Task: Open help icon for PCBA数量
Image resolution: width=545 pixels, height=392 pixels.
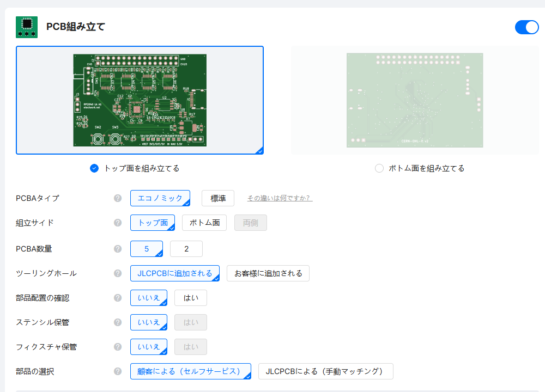Action: tap(118, 249)
